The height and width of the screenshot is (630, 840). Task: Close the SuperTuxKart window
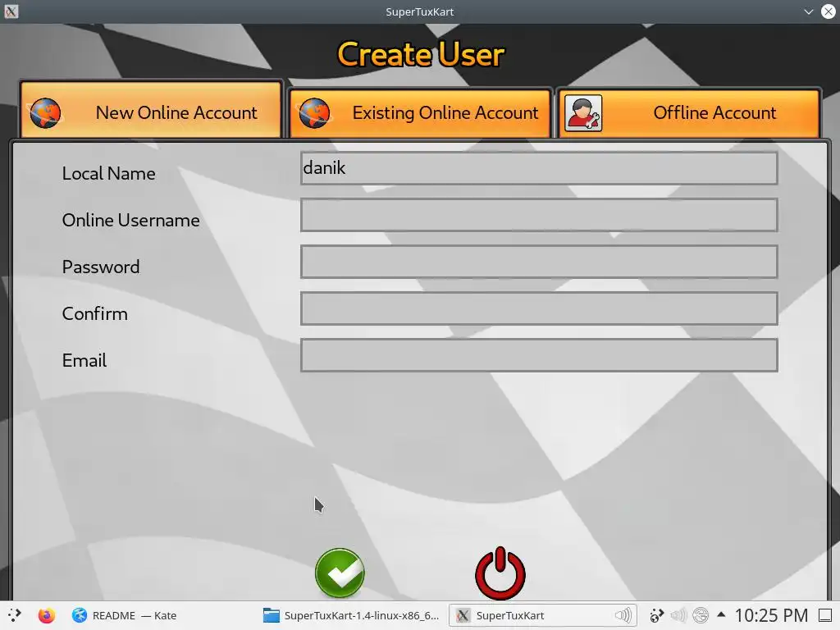829,11
